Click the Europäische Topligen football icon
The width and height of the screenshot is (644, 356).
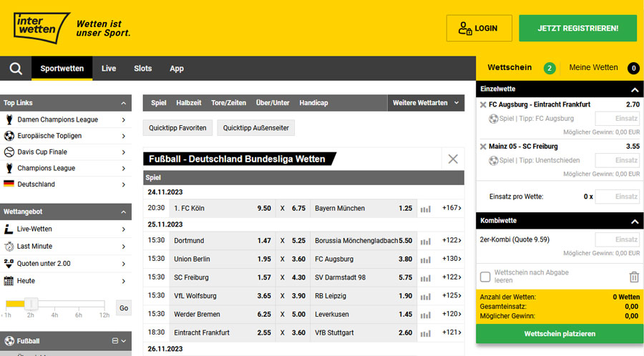(x=9, y=136)
